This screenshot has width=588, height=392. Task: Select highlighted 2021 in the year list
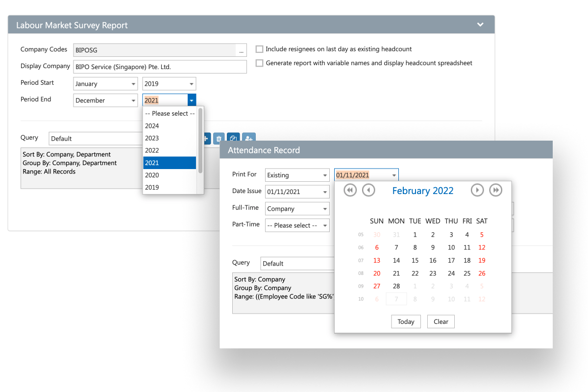(170, 163)
